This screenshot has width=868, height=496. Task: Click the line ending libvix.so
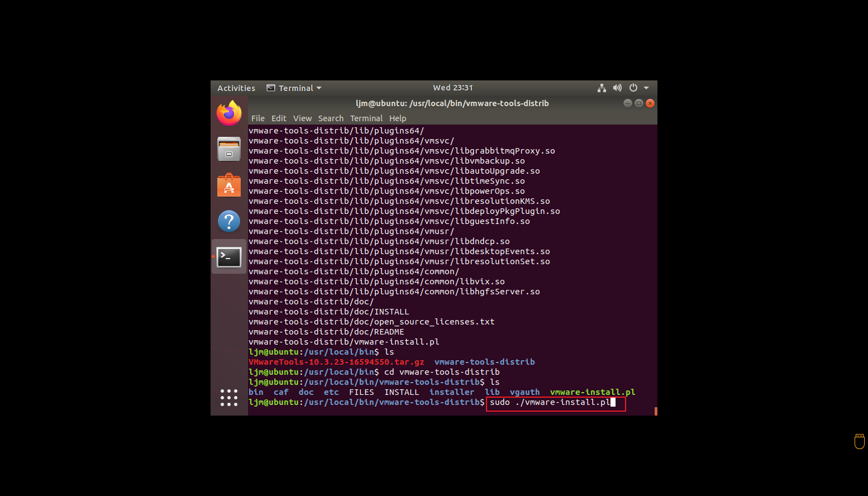[x=376, y=282]
